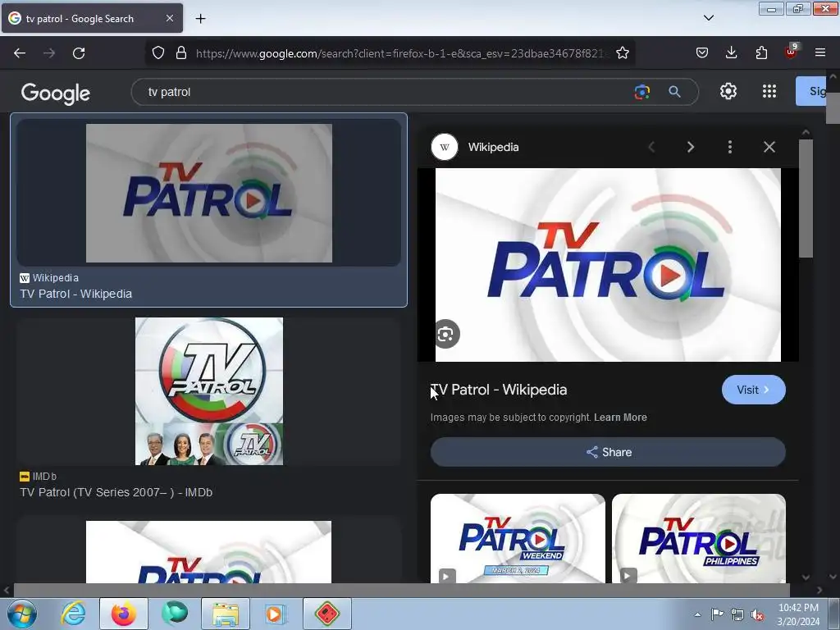Show hidden system tray icons
This screenshot has height=630, width=840.
[x=697, y=614]
